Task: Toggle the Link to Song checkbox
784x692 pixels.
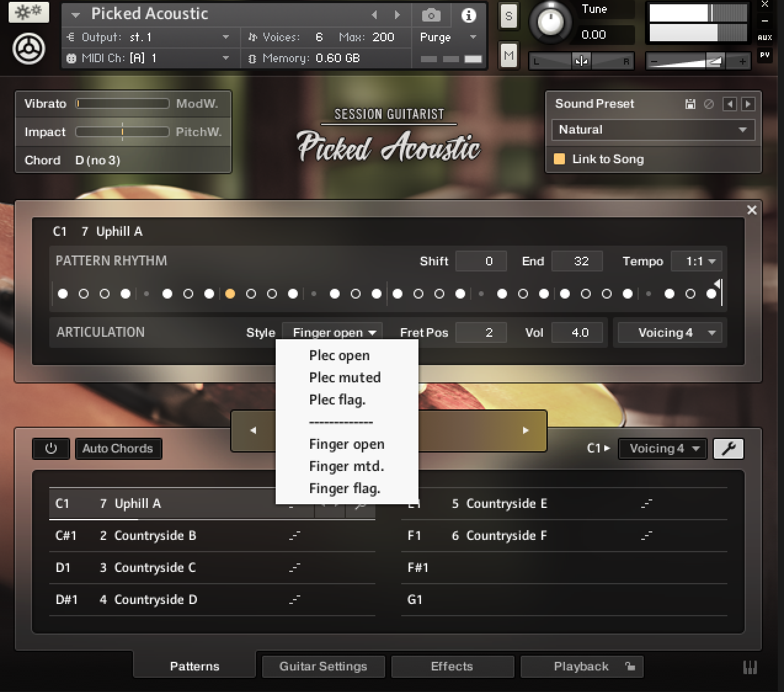Action: coord(559,159)
